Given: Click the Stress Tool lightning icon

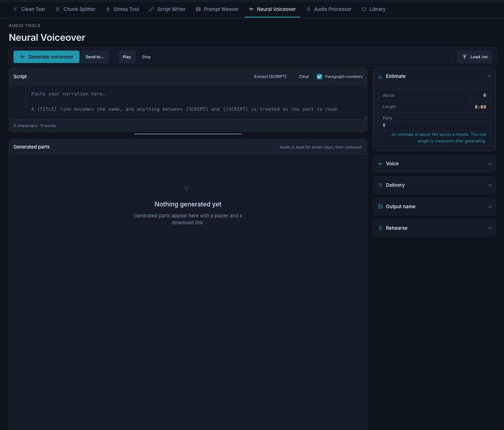Looking at the screenshot, I should click(x=108, y=9).
